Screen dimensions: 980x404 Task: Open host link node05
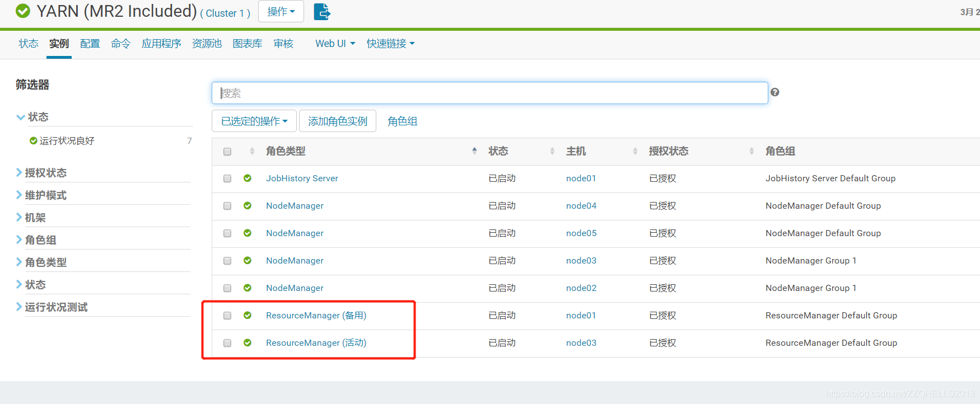pyautogui.click(x=581, y=233)
